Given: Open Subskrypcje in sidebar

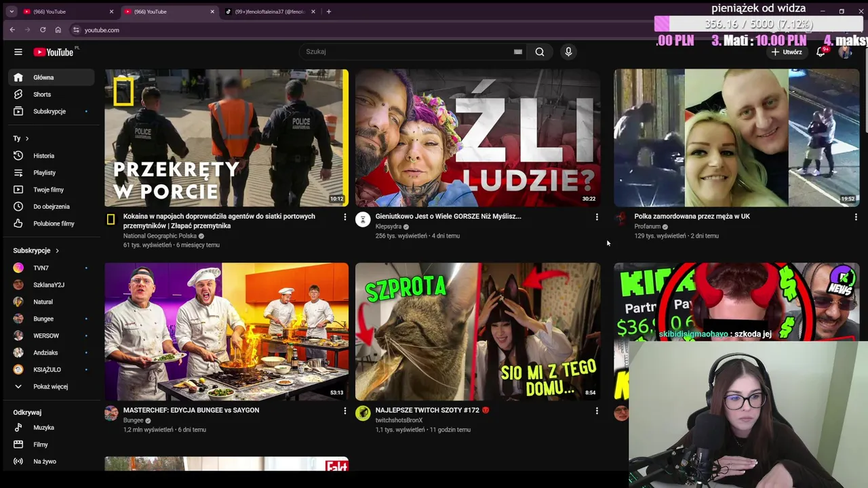Looking at the screenshot, I should point(52,111).
